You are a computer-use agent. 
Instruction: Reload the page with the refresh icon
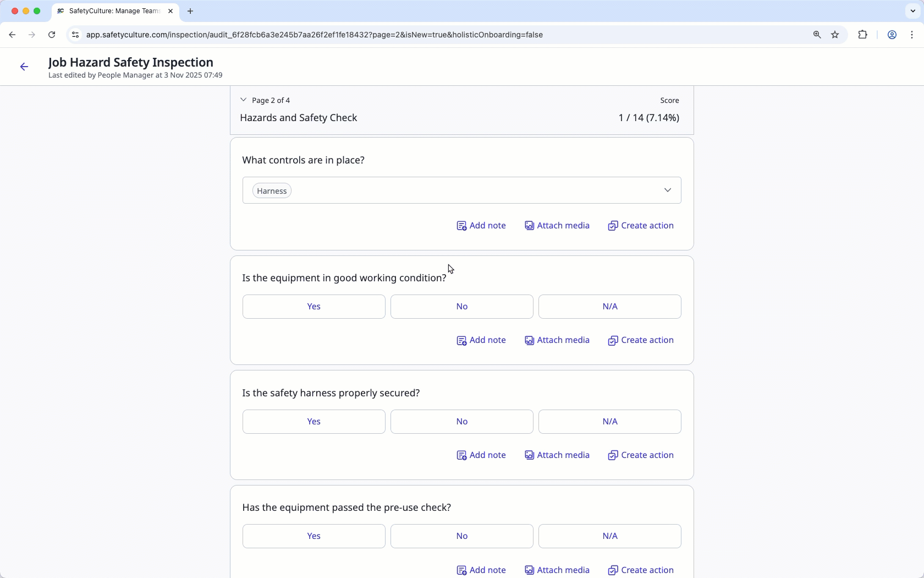[52, 35]
